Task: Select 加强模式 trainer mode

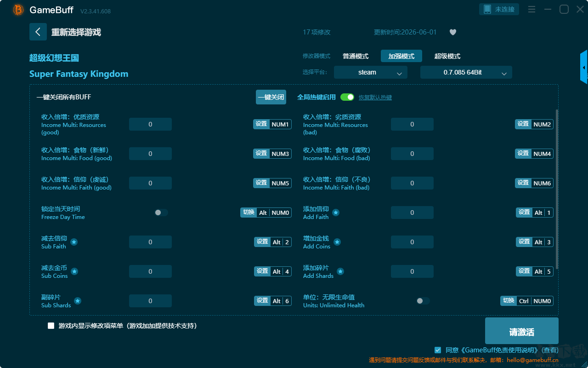Action: pos(401,56)
